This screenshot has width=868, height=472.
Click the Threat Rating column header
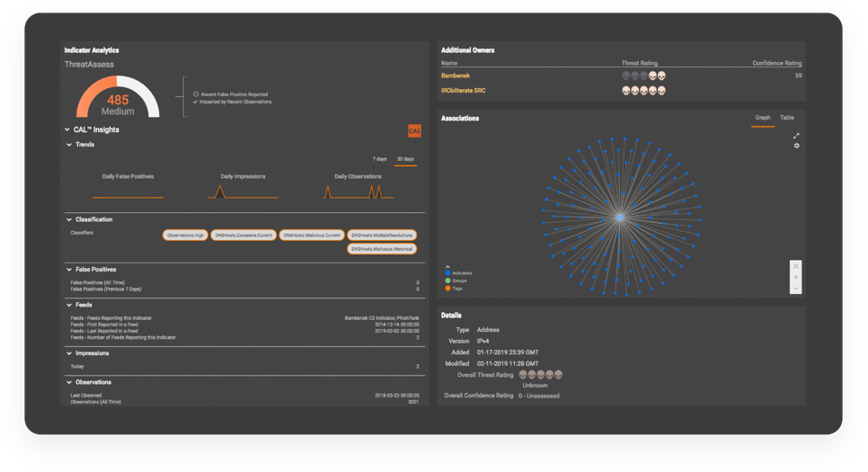640,63
